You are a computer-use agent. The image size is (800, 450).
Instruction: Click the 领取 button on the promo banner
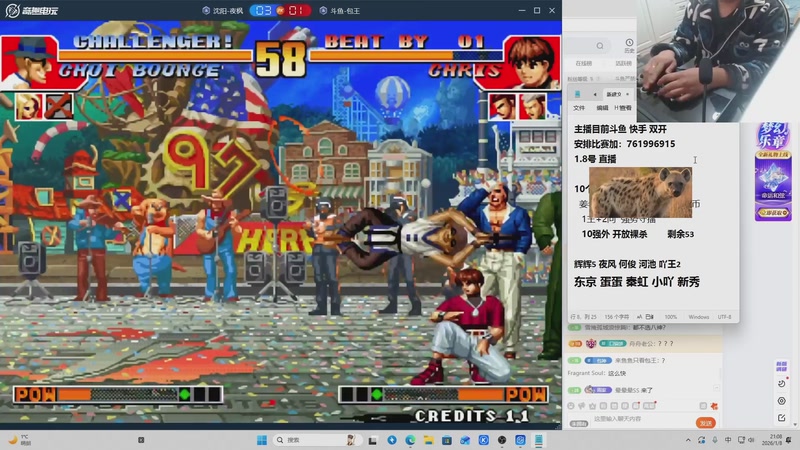click(773, 212)
